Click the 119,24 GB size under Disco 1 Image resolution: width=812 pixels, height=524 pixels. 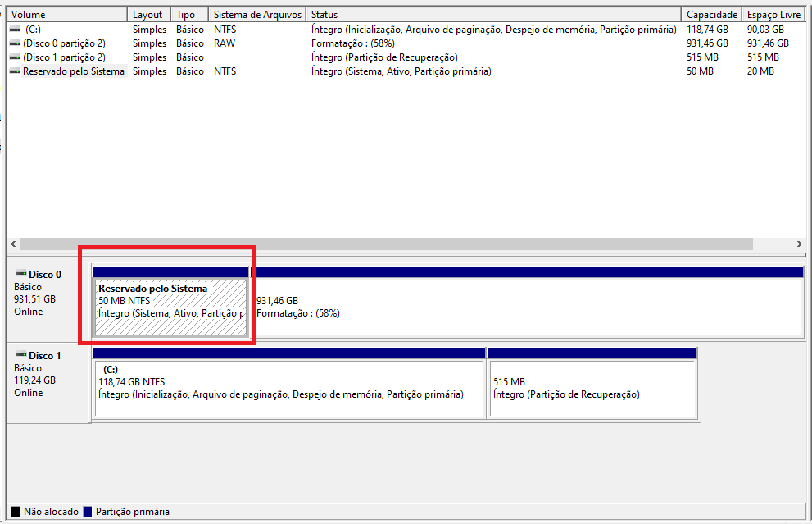(34, 380)
